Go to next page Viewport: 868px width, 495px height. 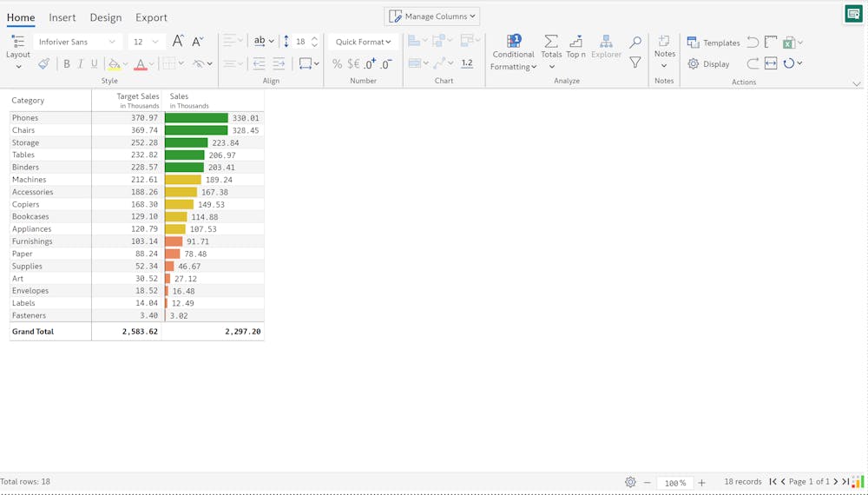pos(836,482)
